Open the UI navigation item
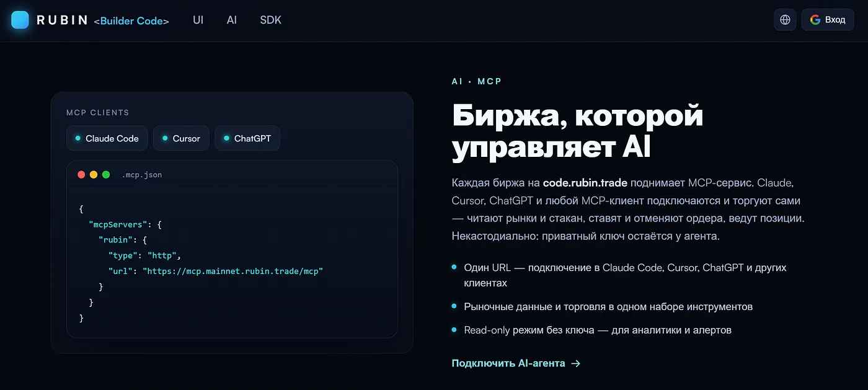The width and height of the screenshot is (868, 390). [198, 20]
